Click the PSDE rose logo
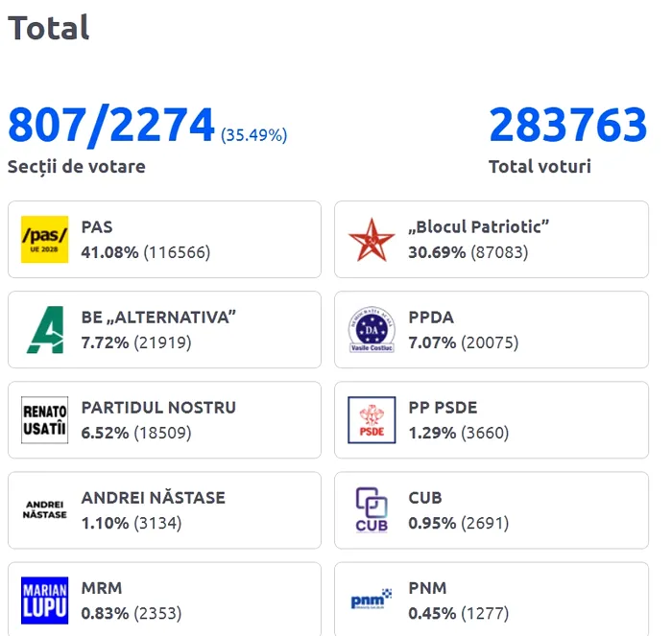 coord(371,420)
